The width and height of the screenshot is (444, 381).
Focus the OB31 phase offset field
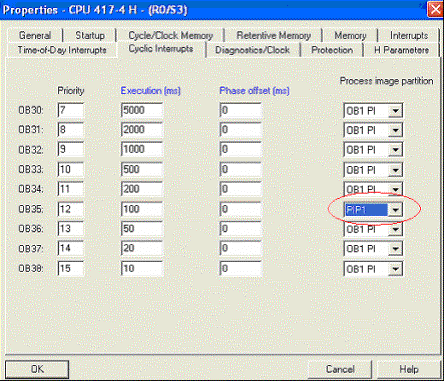[x=240, y=130]
